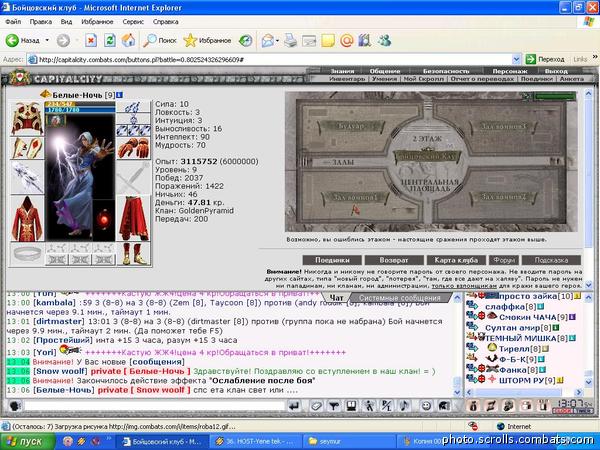
Task: Click the Подсказка button
Action: click(x=551, y=260)
